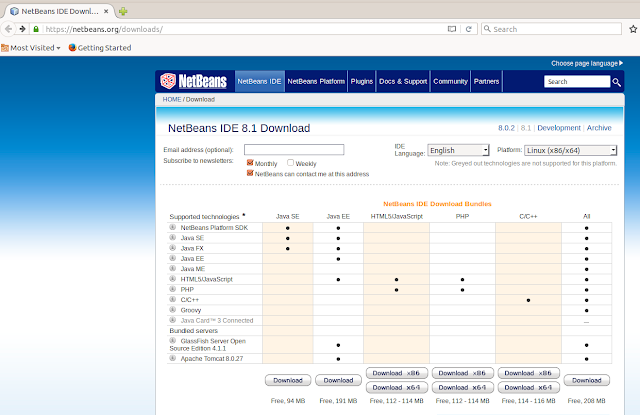This screenshot has height=415, width=640.
Task: Open Choose page language menu
Action: pyautogui.click(x=587, y=63)
